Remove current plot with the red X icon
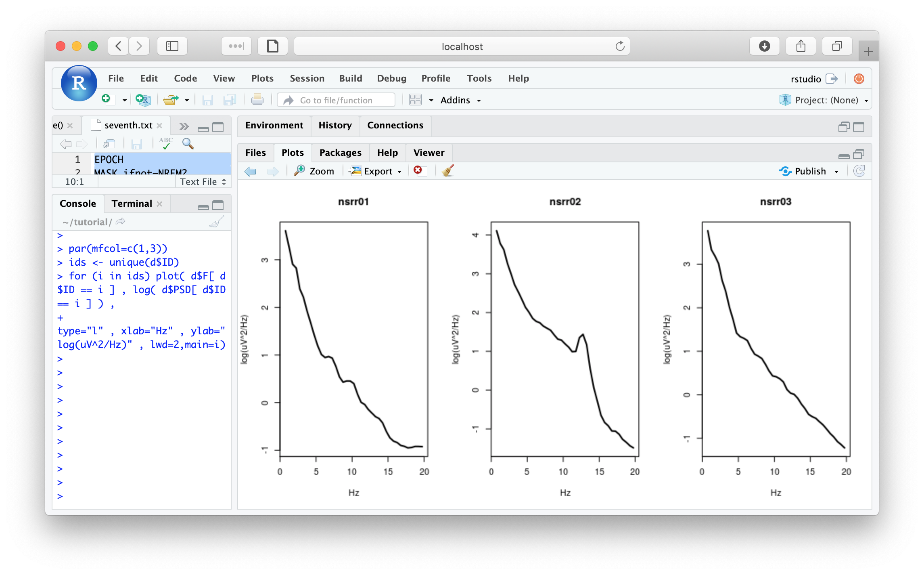This screenshot has width=924, height=575. coord(418,170)
